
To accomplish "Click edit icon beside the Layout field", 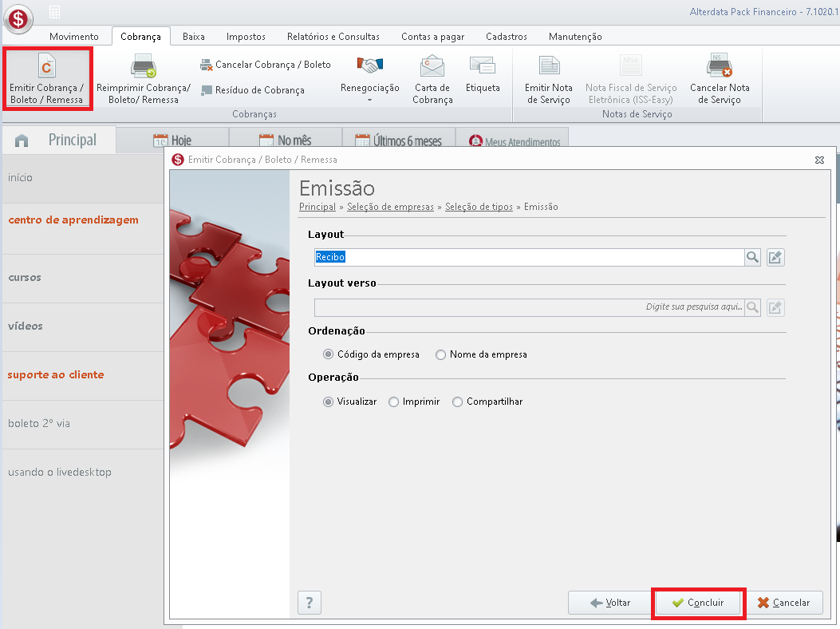I will [x=775, y=257].
